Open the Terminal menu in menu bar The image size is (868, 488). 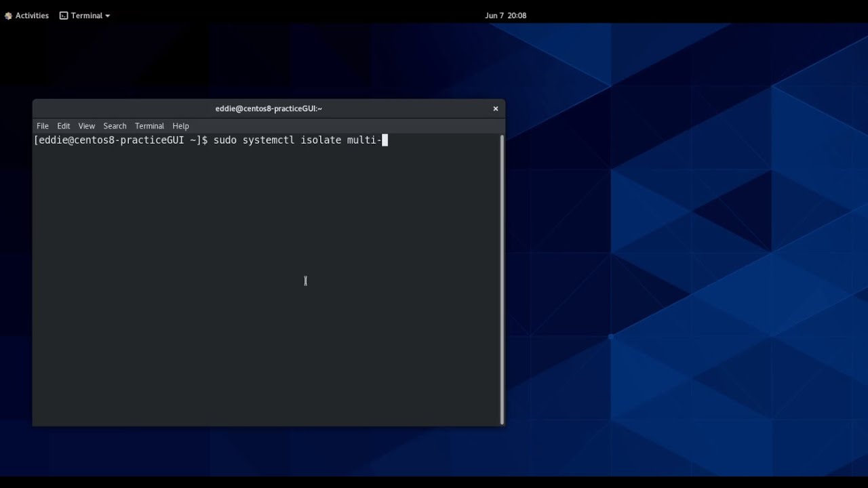point(149,126)
